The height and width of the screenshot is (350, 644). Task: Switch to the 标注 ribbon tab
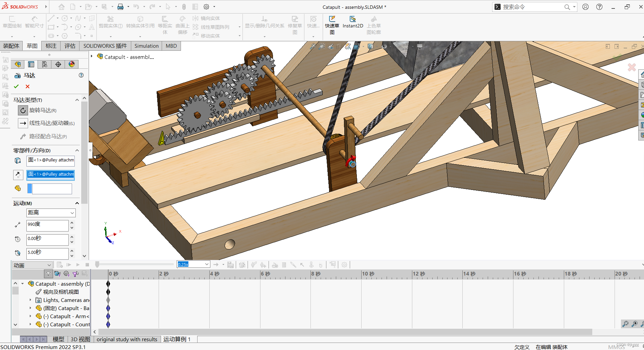(x=51, y=46)
